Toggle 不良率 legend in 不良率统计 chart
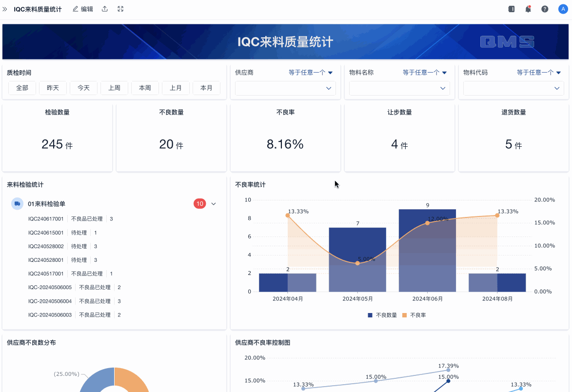The width and height of the screenshot is (572, 392). click(x=414, y=315)
